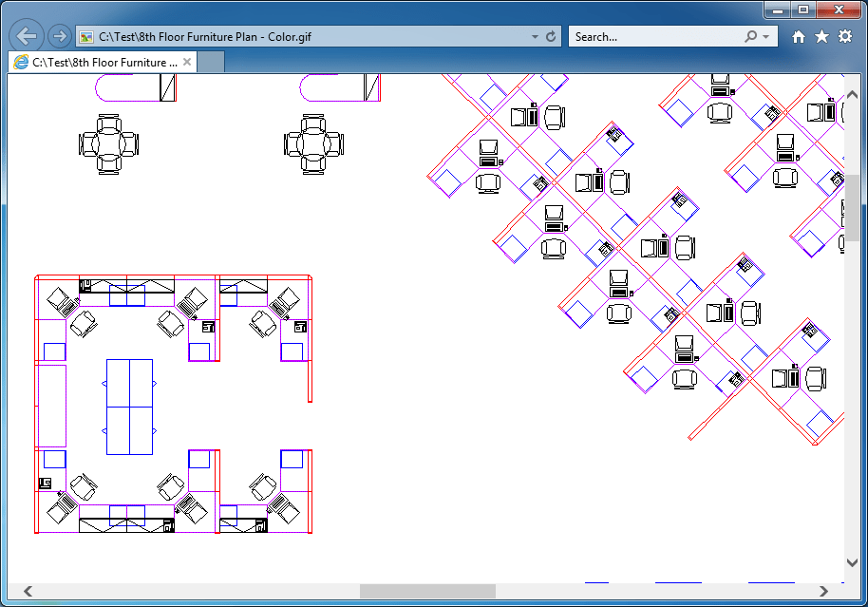Viewport: 868px width, 607px height.
Task: Open Favorites with the star icon
Action: point(822,36)
